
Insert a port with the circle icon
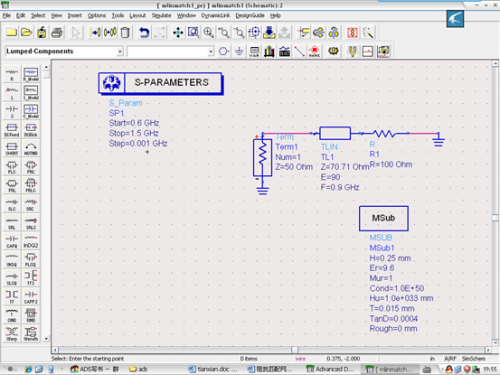click(x=224, y=51)
